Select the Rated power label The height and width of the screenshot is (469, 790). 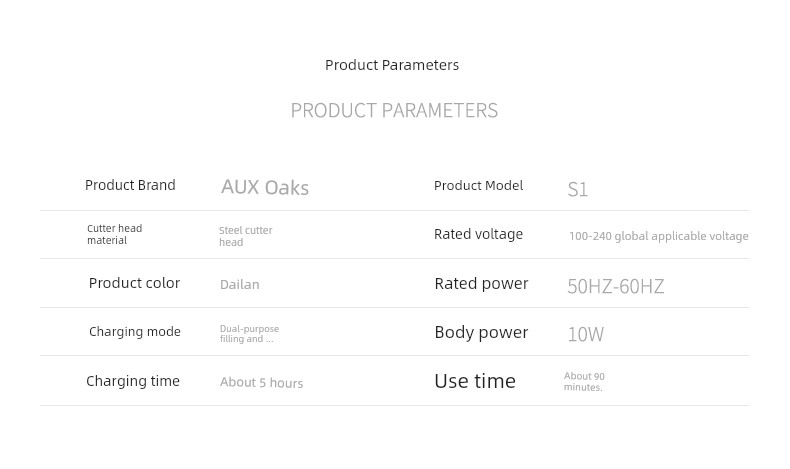[x=481, y=284]
